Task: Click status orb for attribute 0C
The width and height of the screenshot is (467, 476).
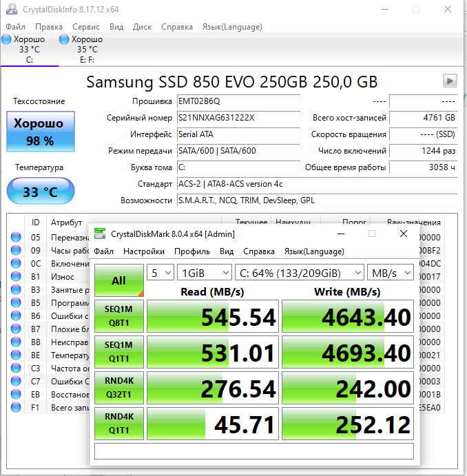Action: [x=16, y=263]
